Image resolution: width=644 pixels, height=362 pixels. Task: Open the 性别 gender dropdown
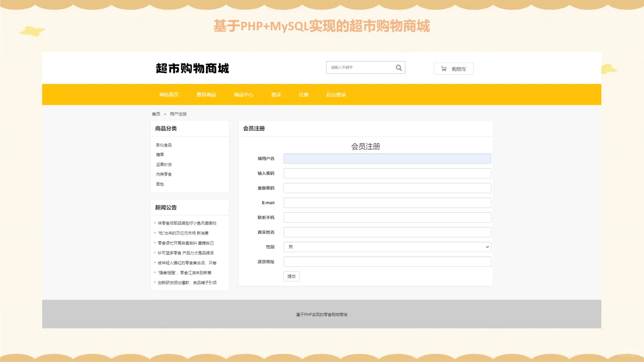pos(387,246)
